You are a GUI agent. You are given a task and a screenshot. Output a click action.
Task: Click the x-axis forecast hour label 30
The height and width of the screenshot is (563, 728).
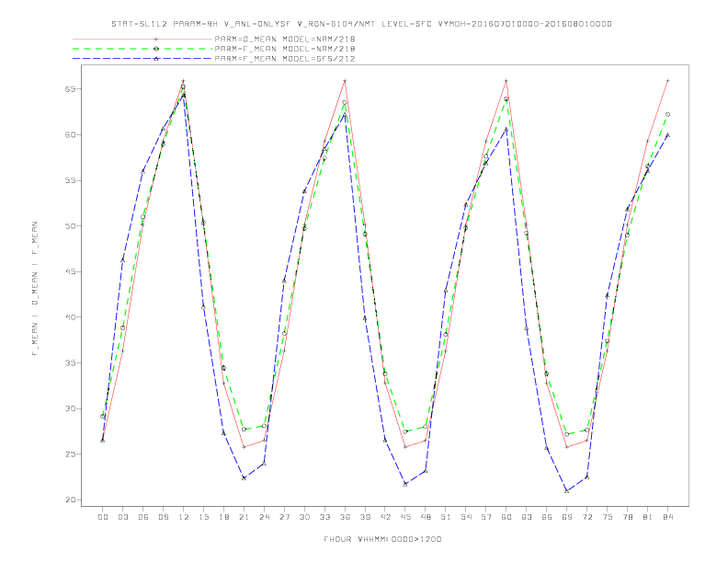point(304,517)
